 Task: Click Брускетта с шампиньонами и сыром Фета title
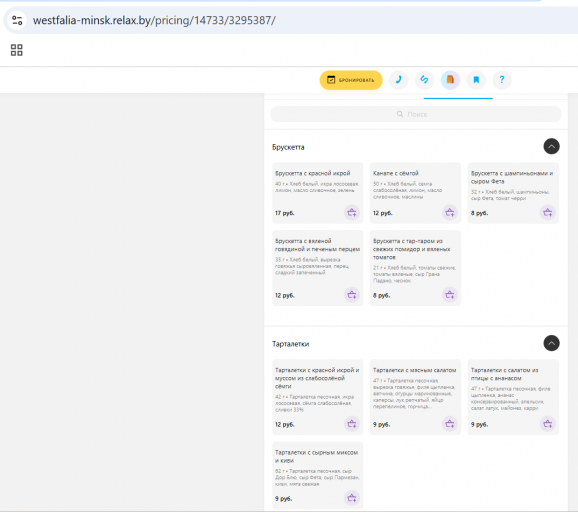(x=512, y=177)
